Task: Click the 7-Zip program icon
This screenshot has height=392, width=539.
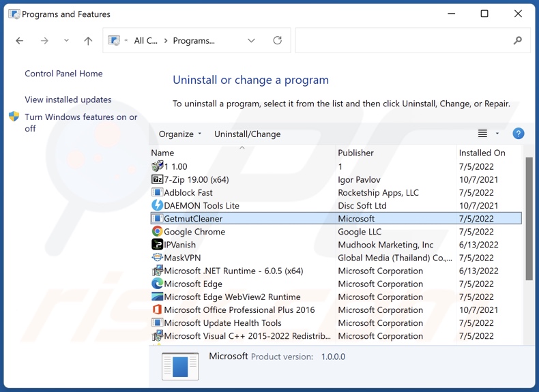Action: (x=157, y=179)
